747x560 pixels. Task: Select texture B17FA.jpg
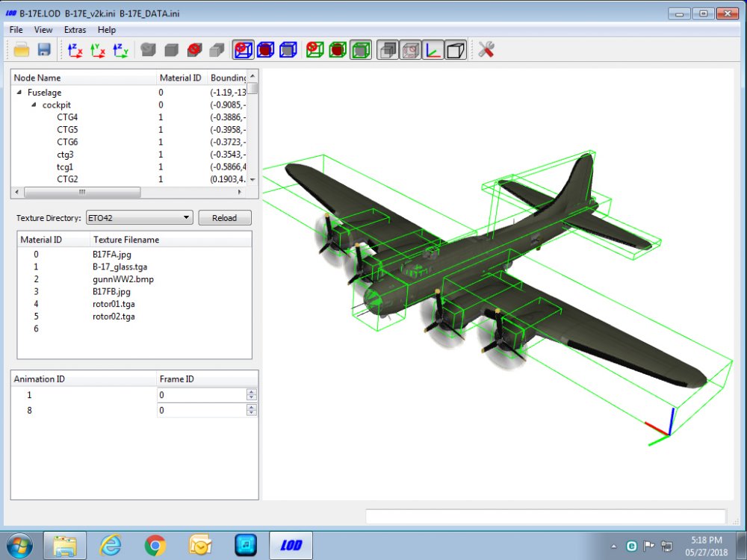112,255
